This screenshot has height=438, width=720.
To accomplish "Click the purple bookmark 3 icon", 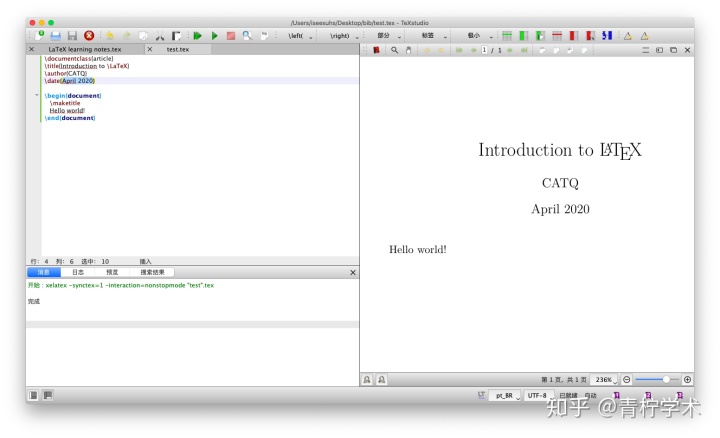I will coord(680,395).
